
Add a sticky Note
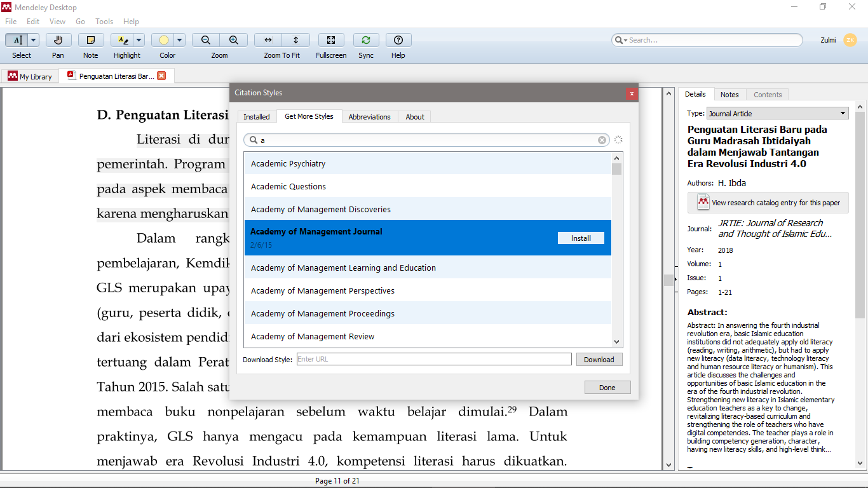[x=91, y=40]
